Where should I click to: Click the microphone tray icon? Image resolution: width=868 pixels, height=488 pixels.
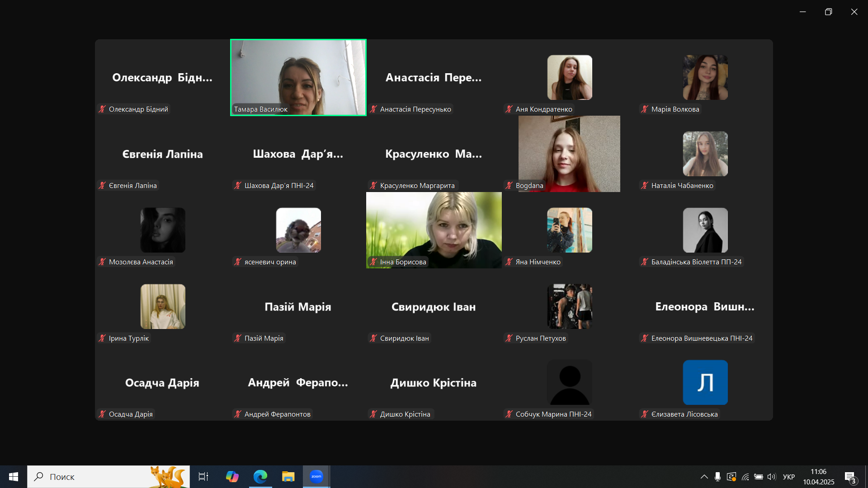click(x=717, y=477)
